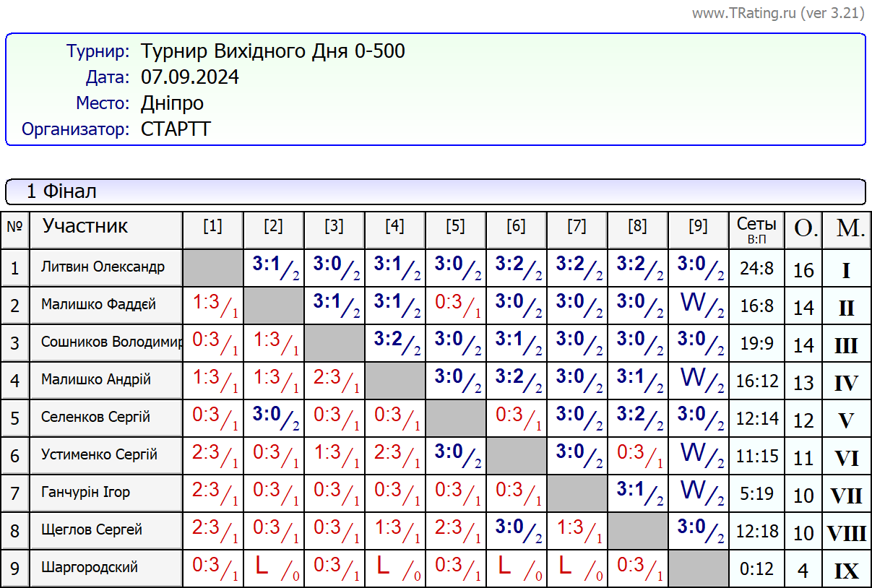Click place IX cell in Шаргородский row

pos(847,571)
